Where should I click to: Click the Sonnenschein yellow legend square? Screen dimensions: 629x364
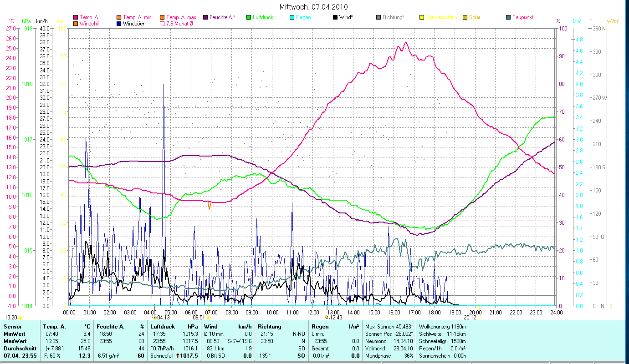click(x=422, y=17)
